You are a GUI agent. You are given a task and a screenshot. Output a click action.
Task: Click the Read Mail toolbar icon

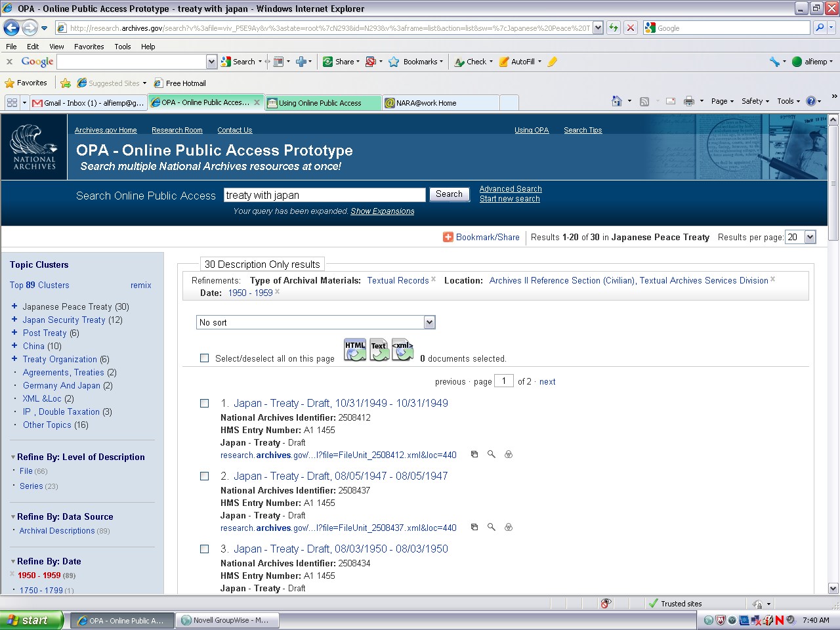coord(670,101)
